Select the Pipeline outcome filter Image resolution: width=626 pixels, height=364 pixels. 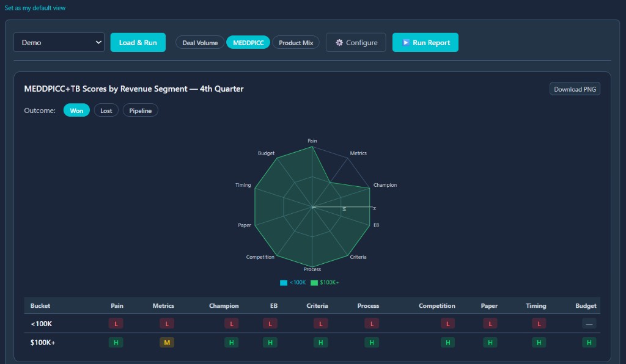tap(140, 111)
